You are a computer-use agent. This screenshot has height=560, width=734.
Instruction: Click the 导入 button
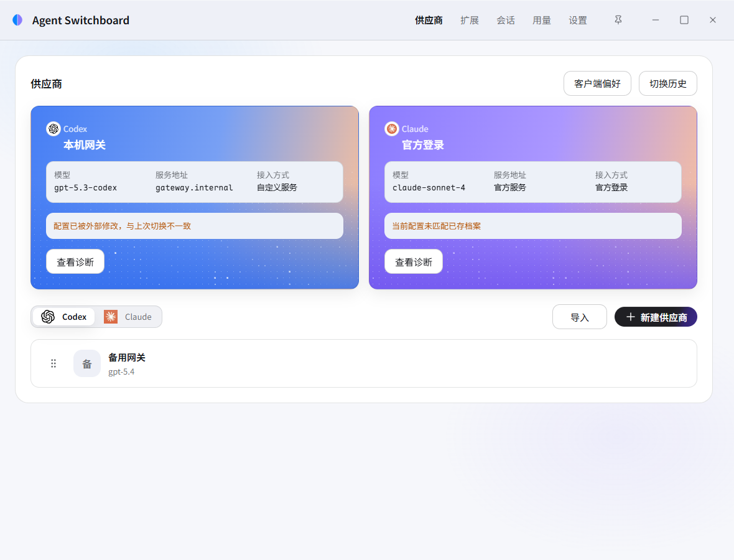(580, 317)
